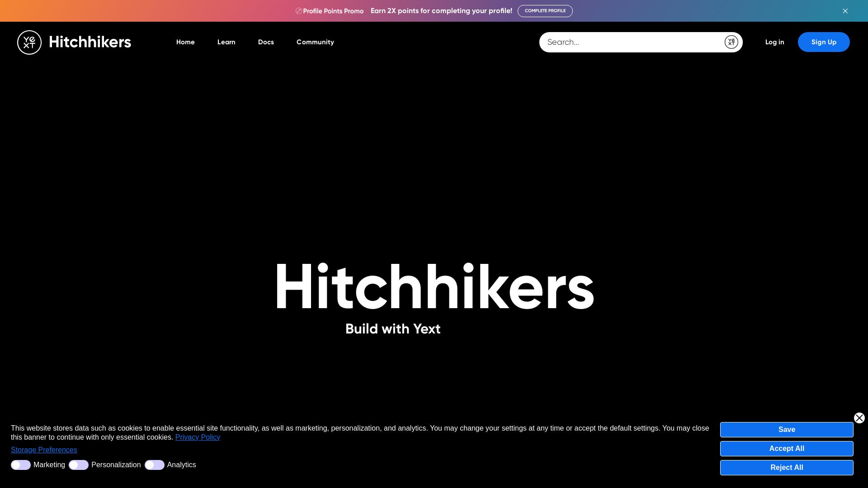868x488 pixels.
Task: Enable the Marketing cookies toggle
Action: tap(20, 465)
